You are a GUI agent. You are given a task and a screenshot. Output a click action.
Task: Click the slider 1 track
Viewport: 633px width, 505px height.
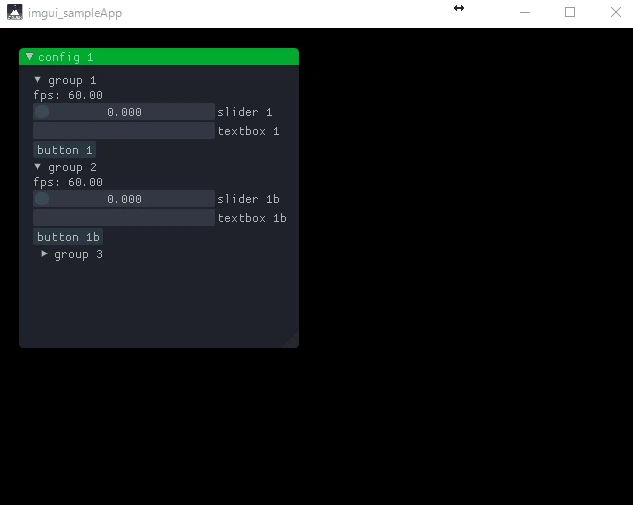pyautogui.click(x=124, y=112)
